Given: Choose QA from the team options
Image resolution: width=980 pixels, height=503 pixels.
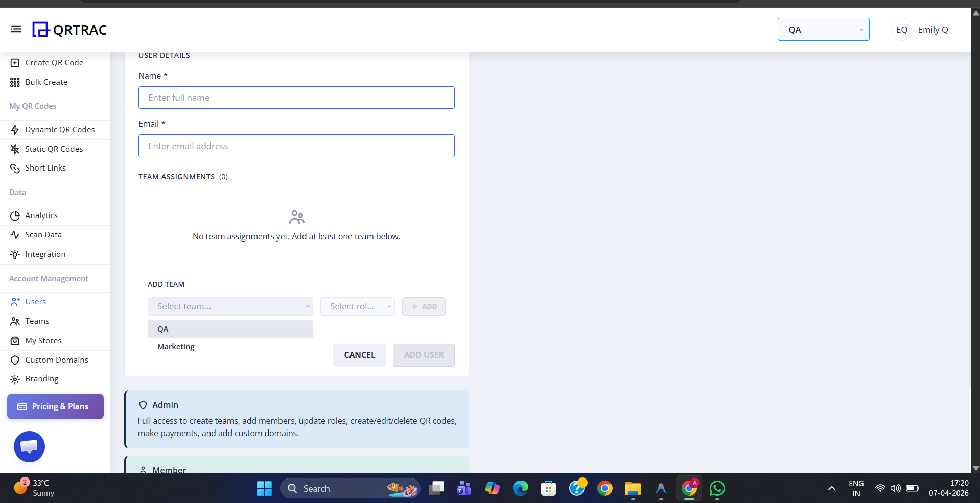Looking at the screenshot, I should pyautogui.click(x=162, y=329).
